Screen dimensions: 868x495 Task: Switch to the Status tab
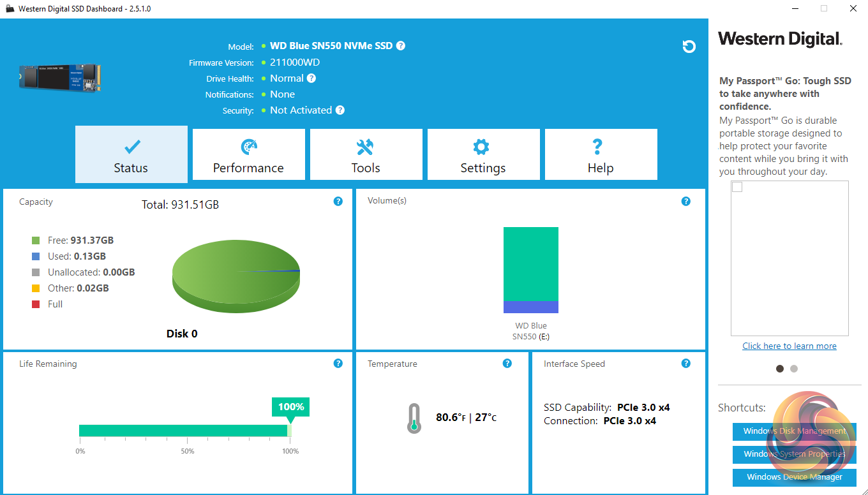coord(131,154)
